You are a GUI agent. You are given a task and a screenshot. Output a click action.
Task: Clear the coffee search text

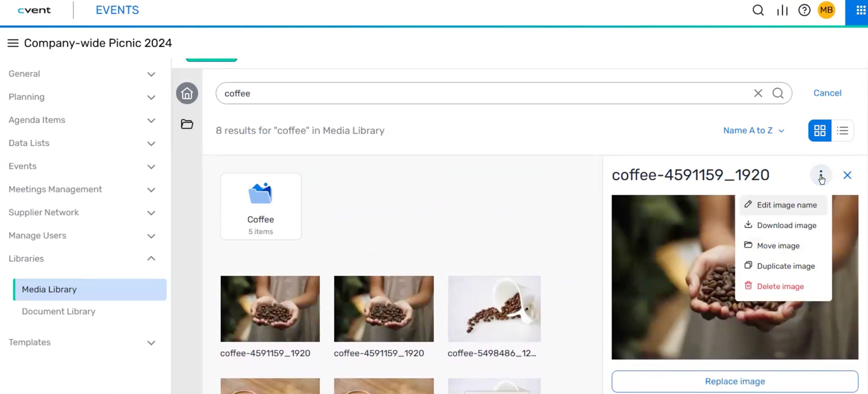758,93
